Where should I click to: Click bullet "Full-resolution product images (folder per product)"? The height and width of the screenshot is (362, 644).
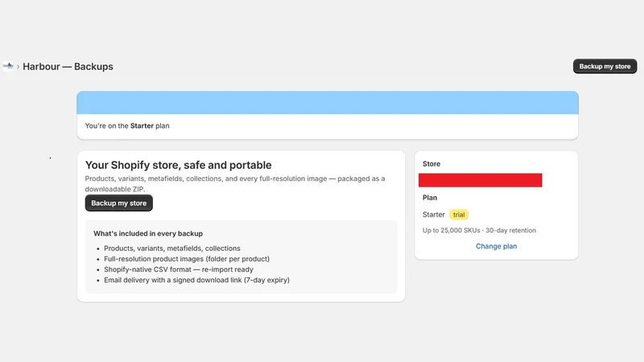[187, 259]
